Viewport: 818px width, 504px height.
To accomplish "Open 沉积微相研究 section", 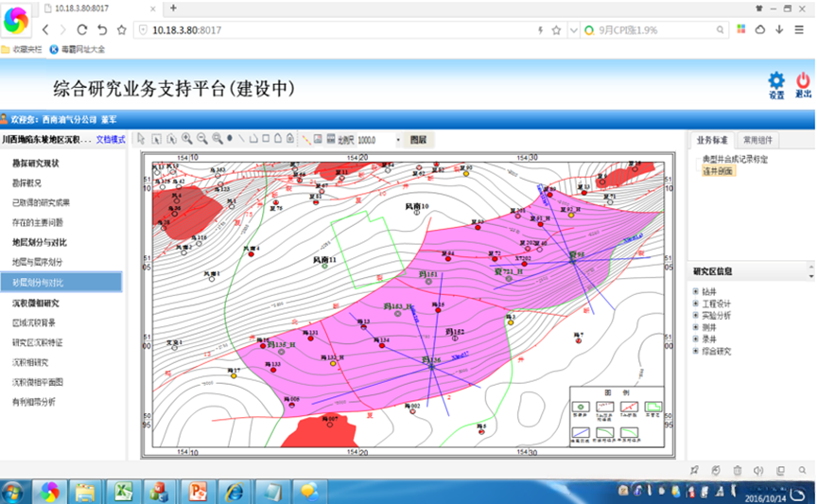I will coord(36,304).
